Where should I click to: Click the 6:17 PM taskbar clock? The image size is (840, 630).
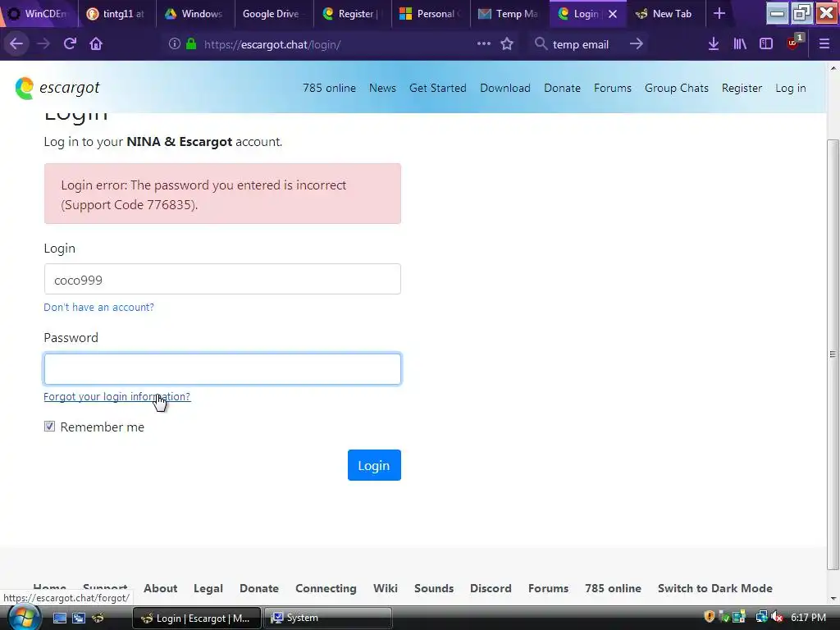coord(808,617)
